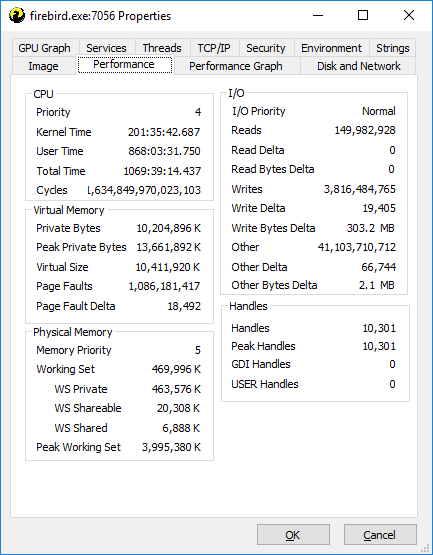Click Other value 41,103,710,712
Viewport: 433px width, 555px height.
pos(357,247)
